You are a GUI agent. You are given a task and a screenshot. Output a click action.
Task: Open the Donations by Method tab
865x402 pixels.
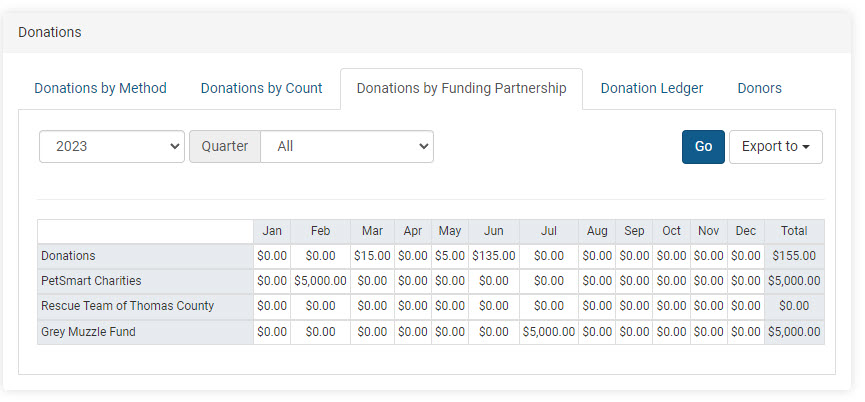tap(100, 88)
